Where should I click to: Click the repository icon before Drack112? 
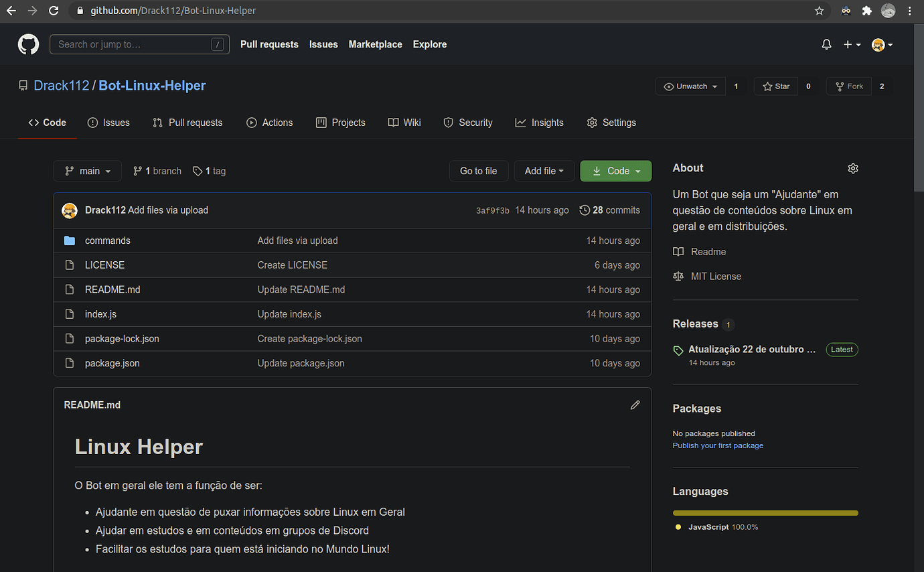click(23, 86)
